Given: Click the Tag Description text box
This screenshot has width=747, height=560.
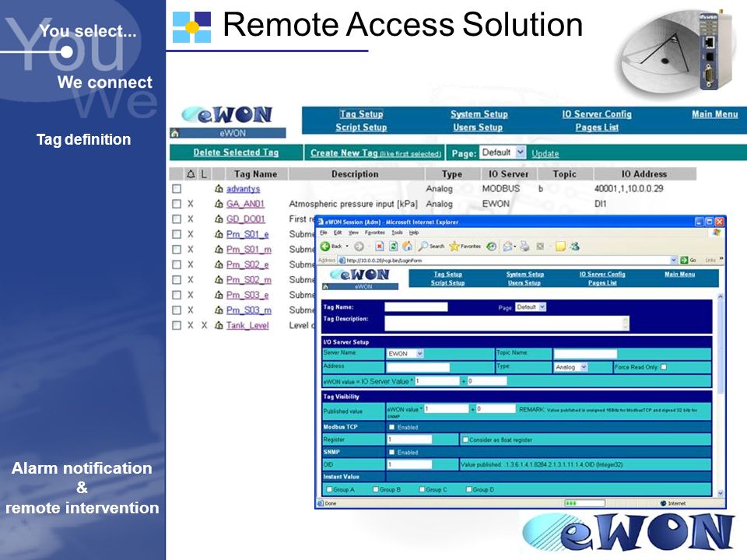Looking at the screenshot, I should pyautogui.click(x=507, y=324).
